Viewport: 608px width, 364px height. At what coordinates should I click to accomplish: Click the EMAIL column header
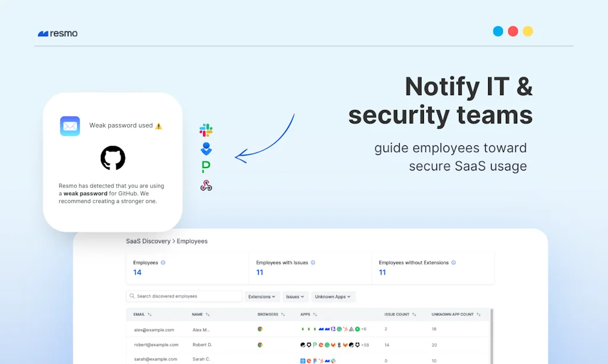click(139, 314)
